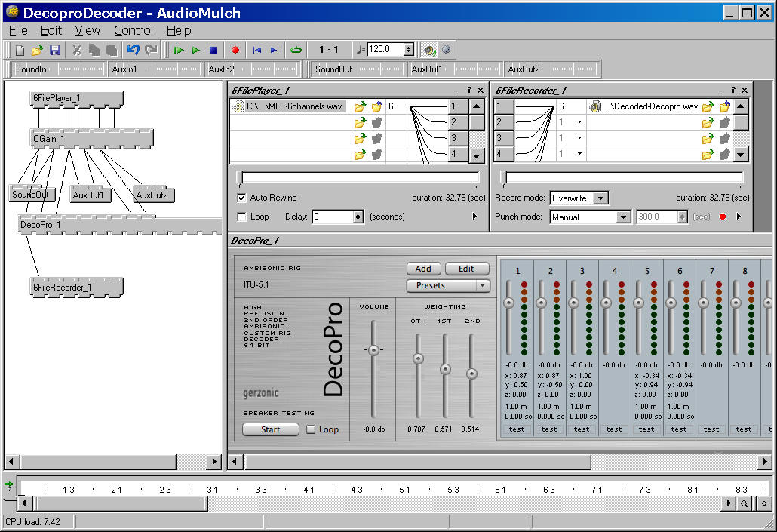Viewport: 777px width, 532px height.
Task: Click the Jump to end icon
Action: (x=275, y=50)
